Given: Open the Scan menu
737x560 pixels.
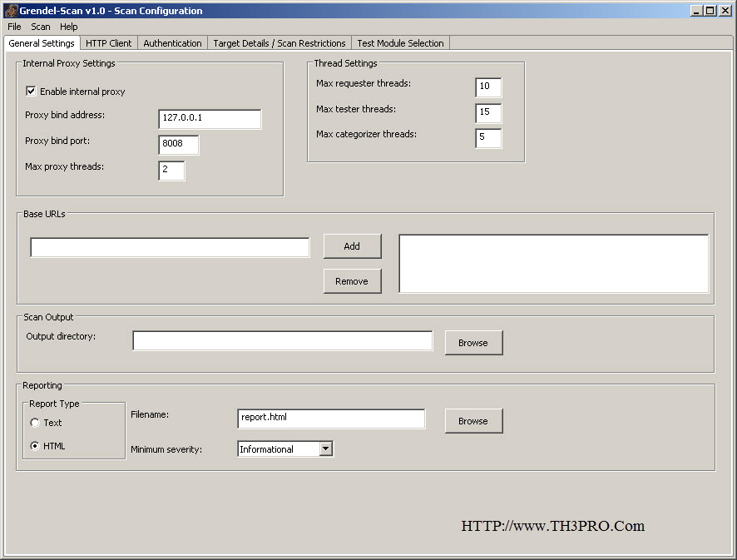Looking at the screenshot, I should coord(41,27).
